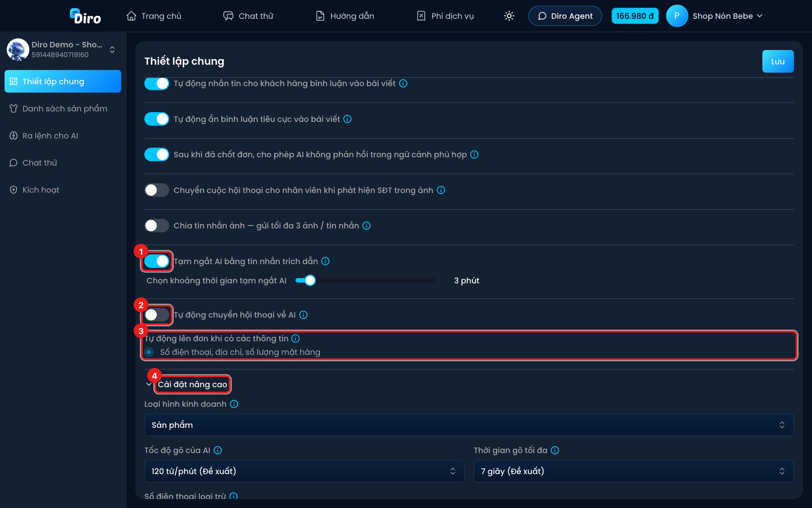The image size is (812, 508).
Task: Toggle AI no-reply after order closed
Action: click(x=157, y=154)
